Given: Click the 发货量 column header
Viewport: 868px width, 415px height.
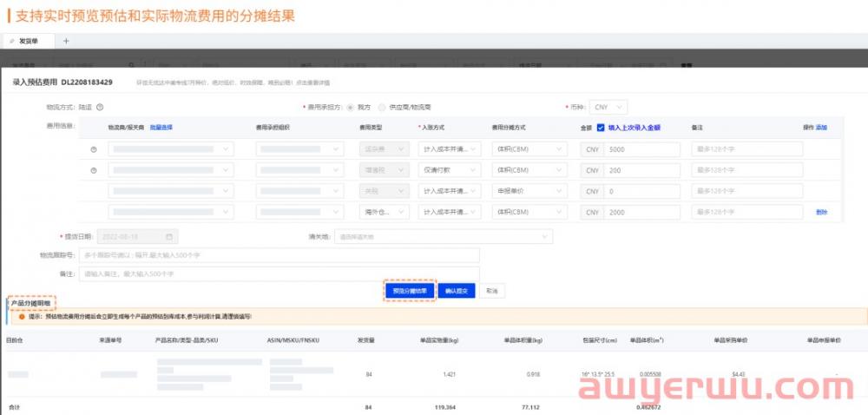Looking at the screenshot, I should tap(366, 340).
